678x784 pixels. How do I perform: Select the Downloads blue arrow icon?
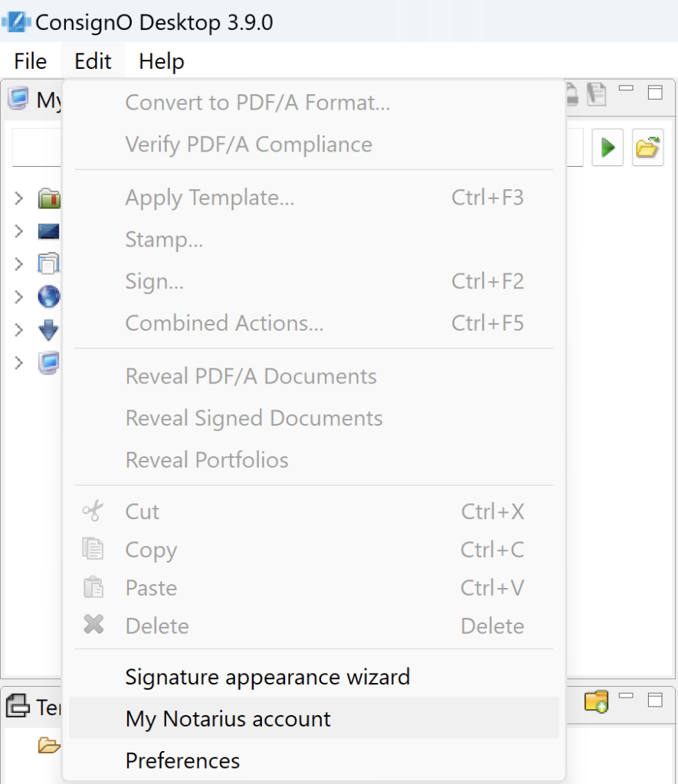pyautogui.click(x=47, y=329)
